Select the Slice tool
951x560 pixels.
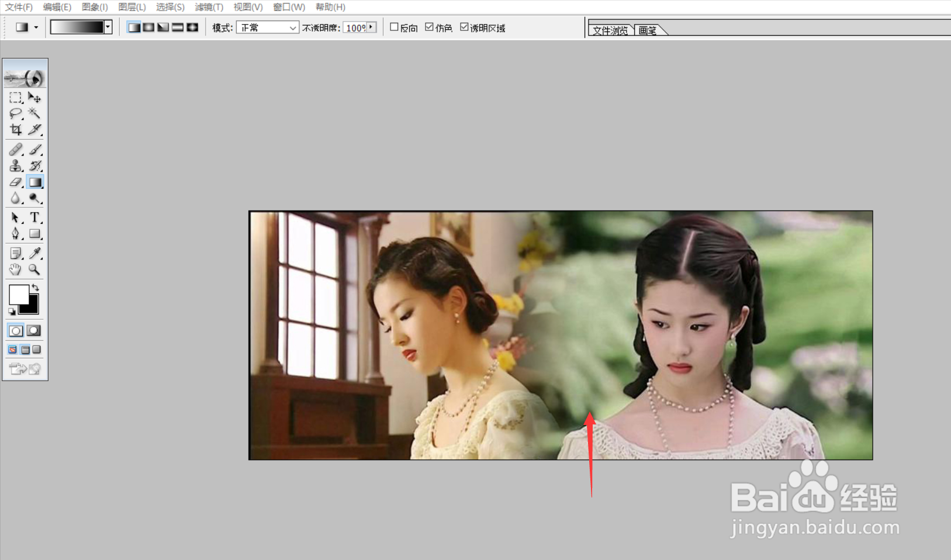click(x=34, y=129)
